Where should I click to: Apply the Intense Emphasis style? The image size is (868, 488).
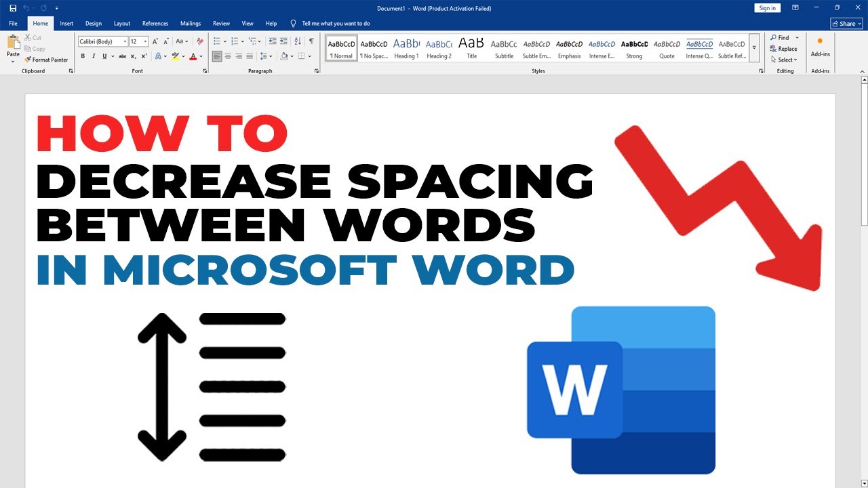(601, 47)
